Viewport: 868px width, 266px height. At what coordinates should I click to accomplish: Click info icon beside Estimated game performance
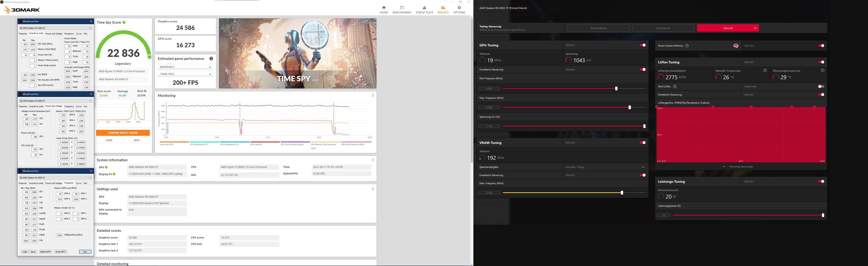[x=211, y=59]
